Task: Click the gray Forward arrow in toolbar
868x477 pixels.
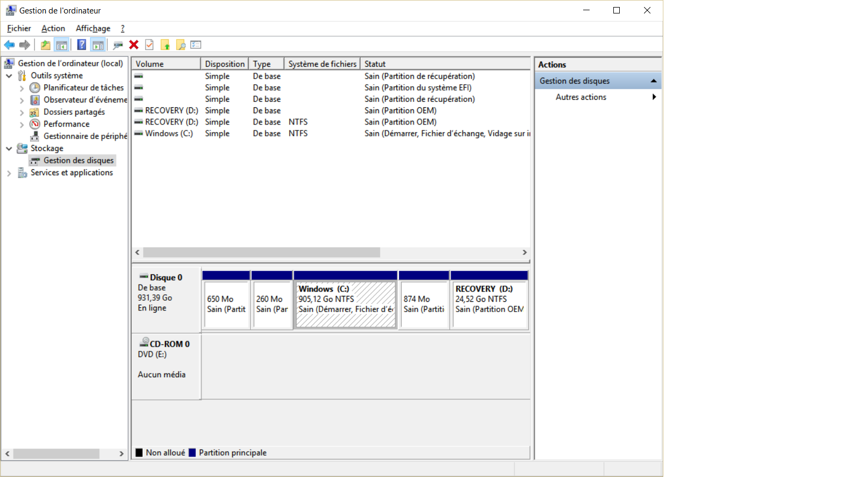Action: click(x=25, y=45)
